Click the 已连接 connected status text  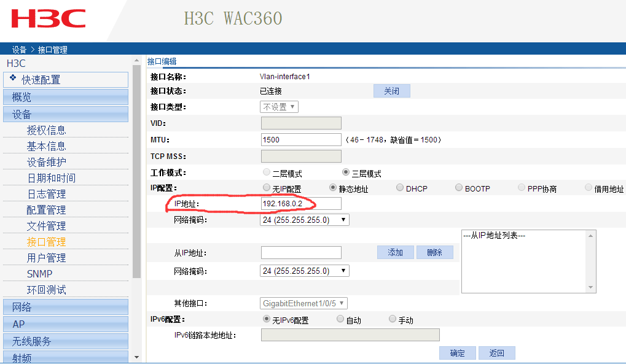(271, 91)
